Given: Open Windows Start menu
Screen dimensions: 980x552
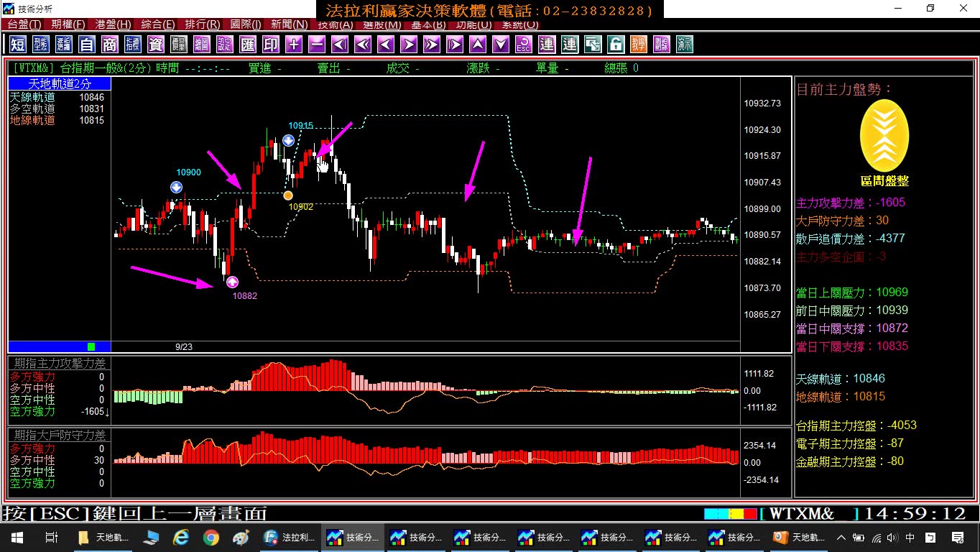Looking at the screenshot, I should [17, 537].
